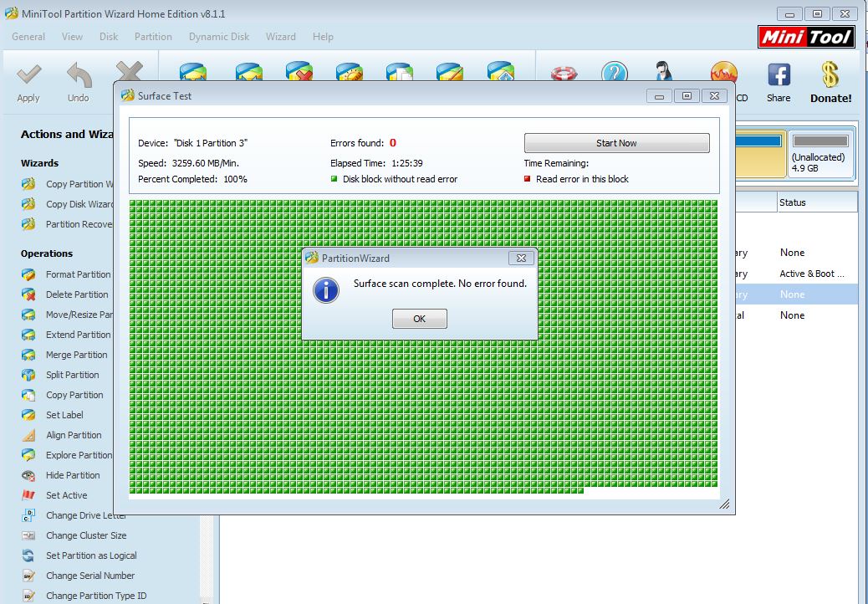Click the Facebook Share icon

point(779,74)
